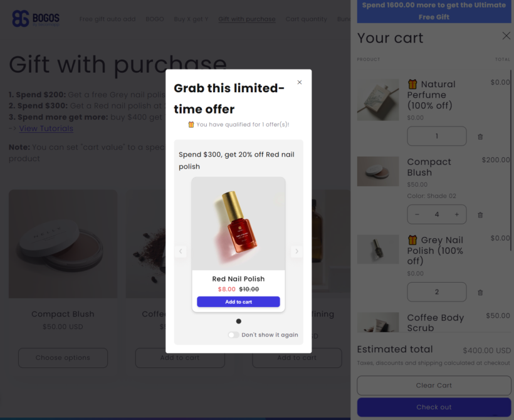The width and height of the screenshot is (514, 420).
Task: Enable the Don't show it again toggle
Action: click(x=233, y=335)
